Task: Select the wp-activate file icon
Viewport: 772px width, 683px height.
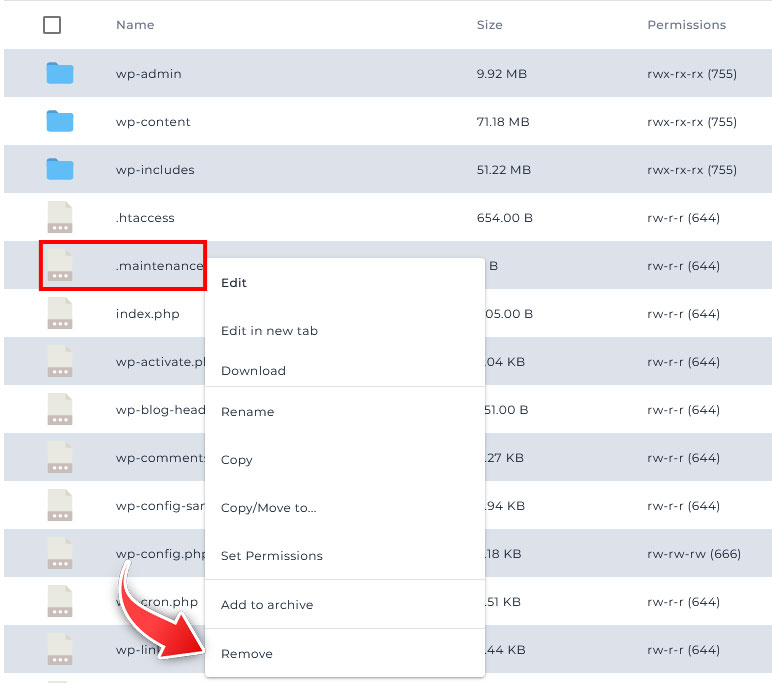Action: click(x=60, y=361)
